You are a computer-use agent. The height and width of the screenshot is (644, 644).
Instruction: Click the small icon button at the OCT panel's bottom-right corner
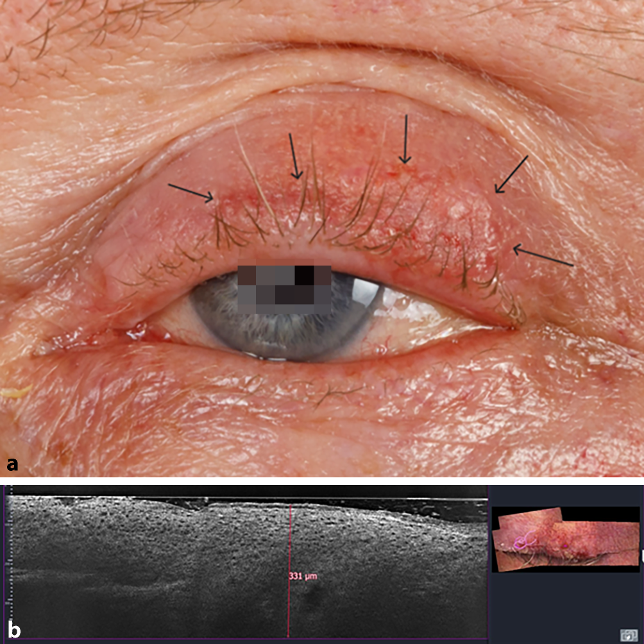pyautogui.click(x=629, y=635)
